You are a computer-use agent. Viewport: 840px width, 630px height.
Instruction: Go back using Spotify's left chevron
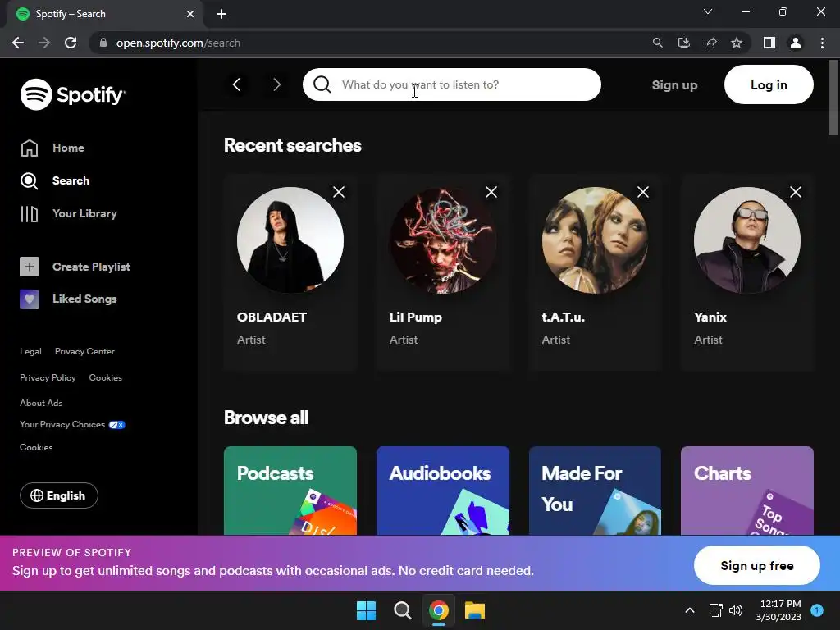tap(236, 84)
